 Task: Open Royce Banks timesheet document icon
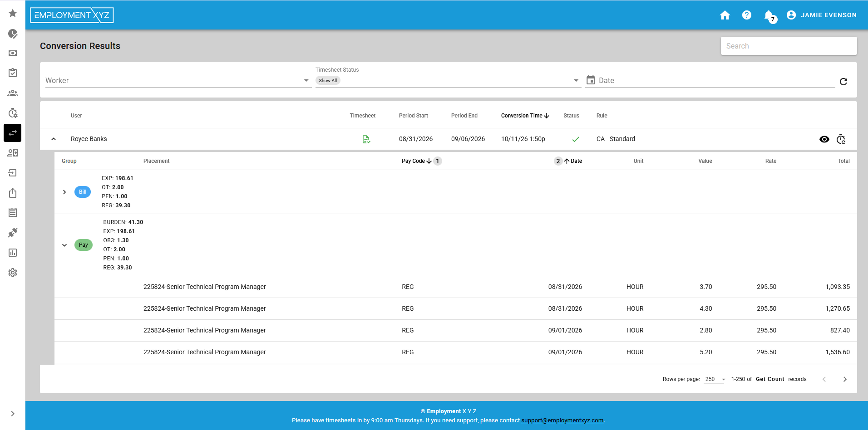coord(366,139)
